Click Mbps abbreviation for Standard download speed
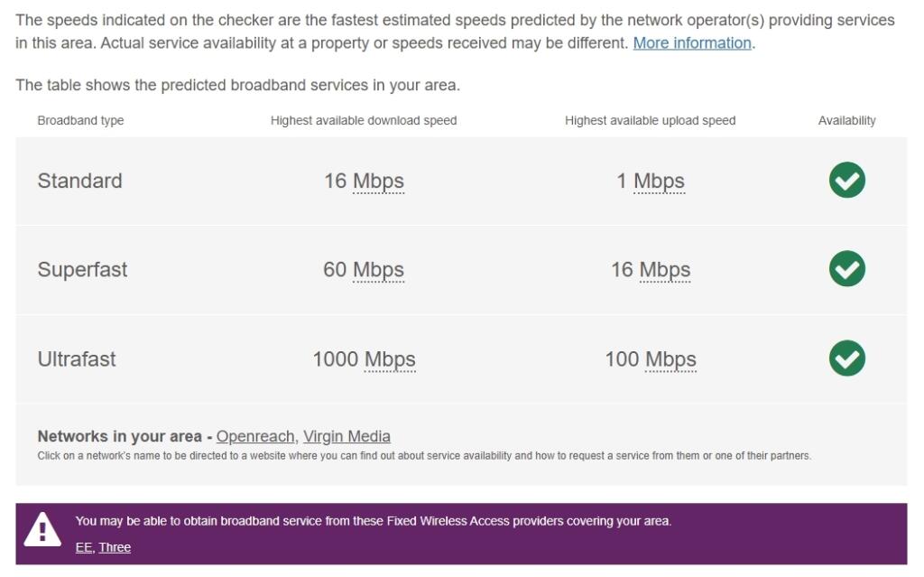 (x=378, y=181)
